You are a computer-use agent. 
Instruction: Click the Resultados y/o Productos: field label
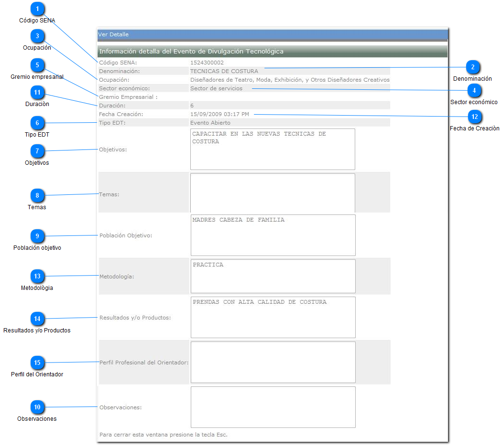pyautogui.click(x=135, y=318)
